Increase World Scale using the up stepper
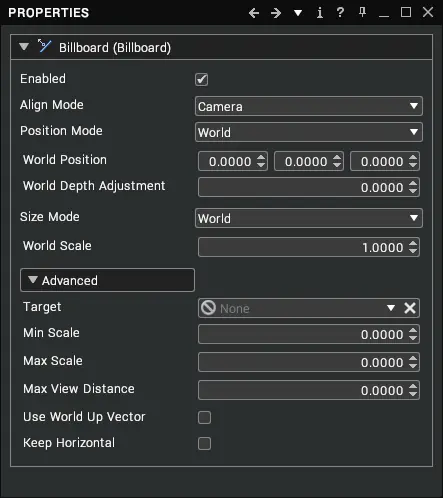443x498 pixels. point(413,243)
